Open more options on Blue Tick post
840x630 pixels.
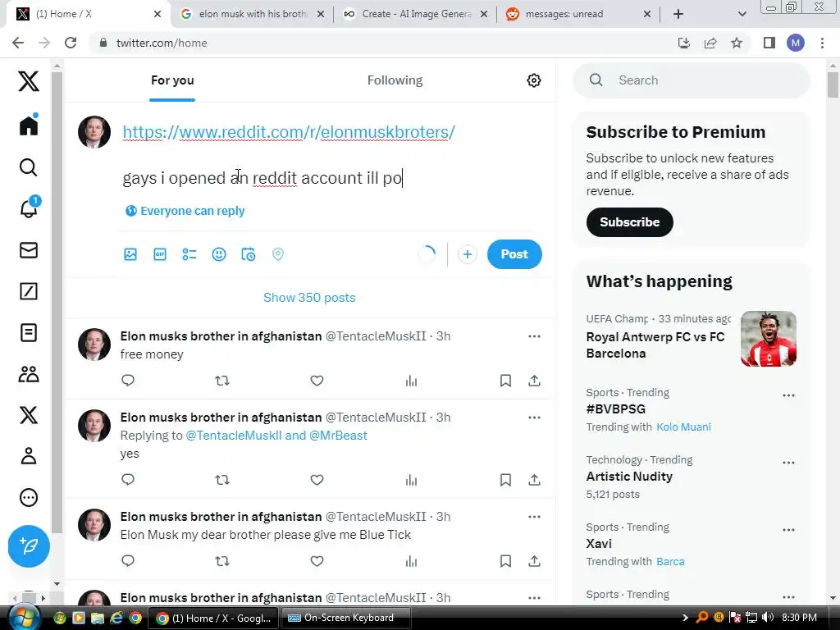[x=534, y=517]
